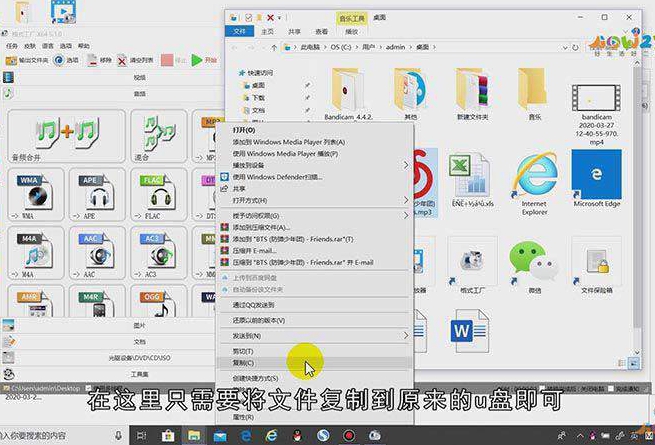Screen dimensions: 655x445
Task: Select the 格式工厂 shortcut in Explorer
Action: (472, 267)
